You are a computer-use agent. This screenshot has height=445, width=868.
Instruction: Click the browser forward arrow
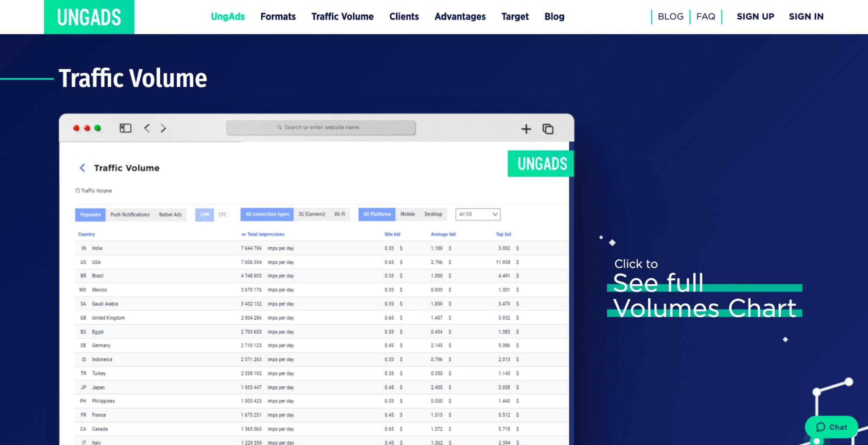tap(163, 128)
